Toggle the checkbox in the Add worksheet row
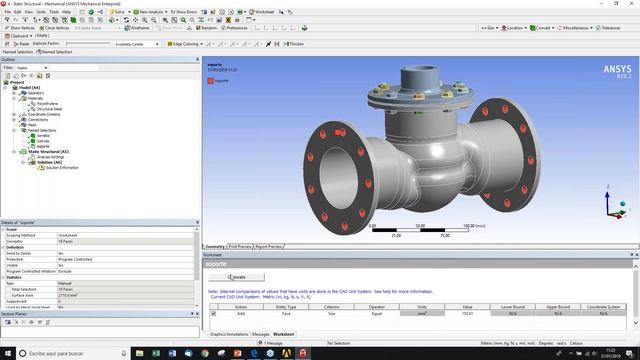 point(213,313)
